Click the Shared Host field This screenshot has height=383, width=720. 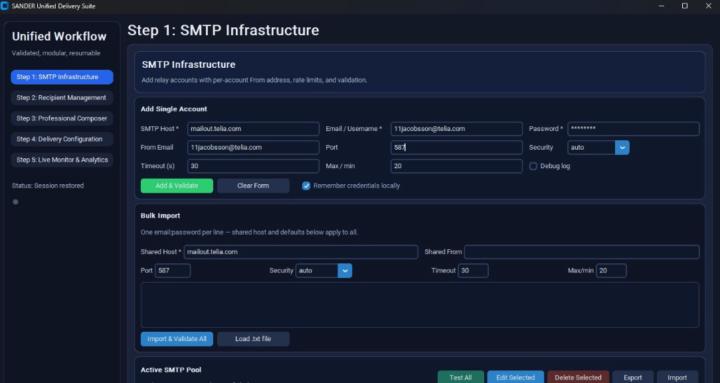coord(301,252)
